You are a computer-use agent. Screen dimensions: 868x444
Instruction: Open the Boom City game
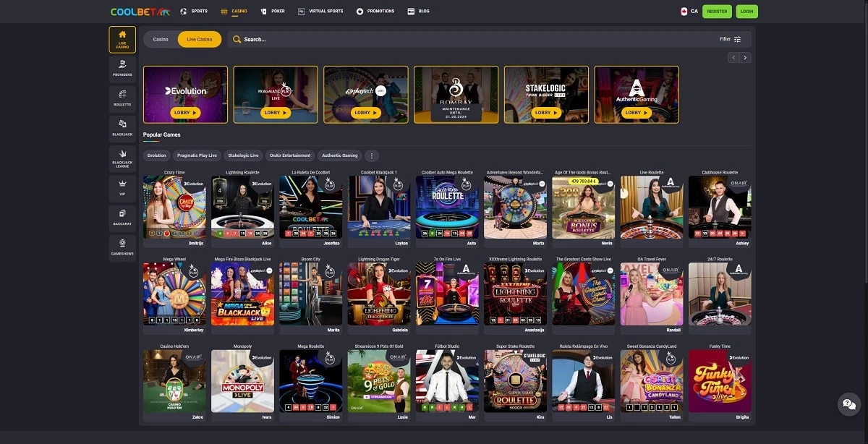(311, 294)
